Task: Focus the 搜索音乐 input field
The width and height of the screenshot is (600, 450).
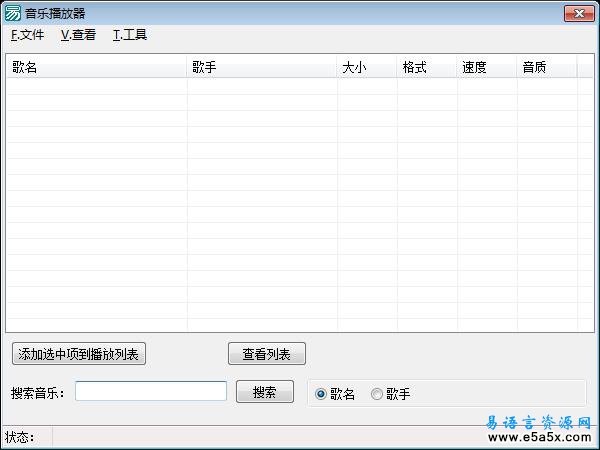Action: (151, 391)
